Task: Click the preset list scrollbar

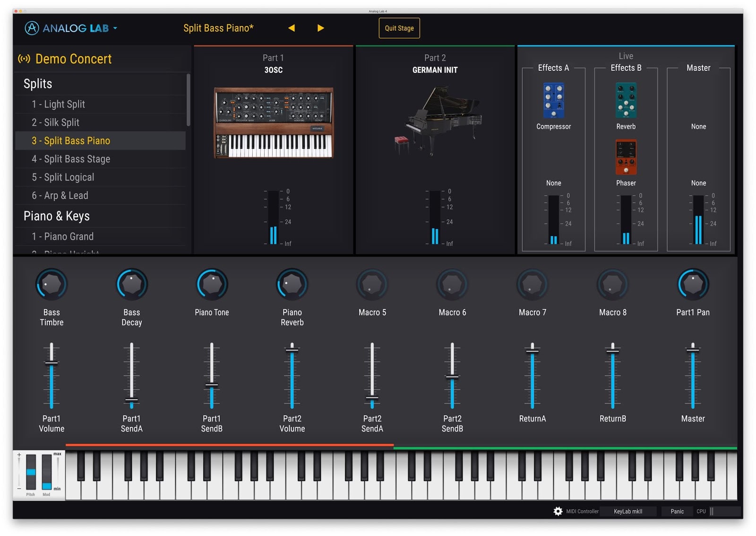Action: pos(188,100)
